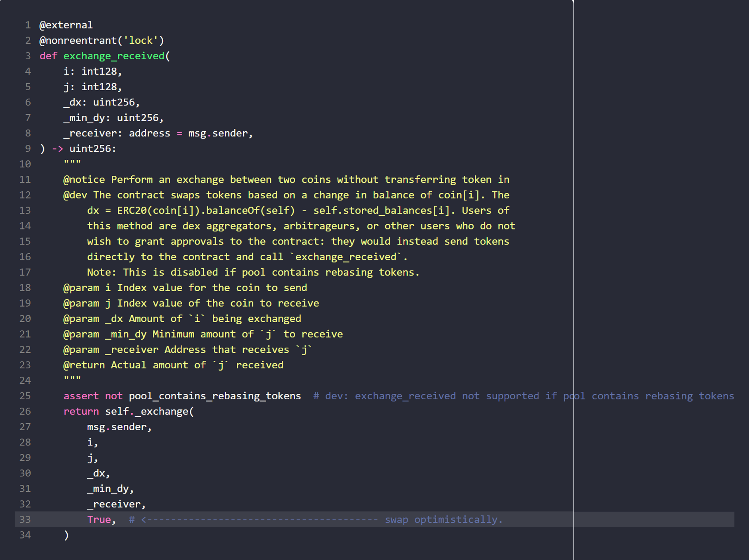Click the '_min_dy,' argument on line 31
This screenshot has height=560, width=749.
coord(111,489)
